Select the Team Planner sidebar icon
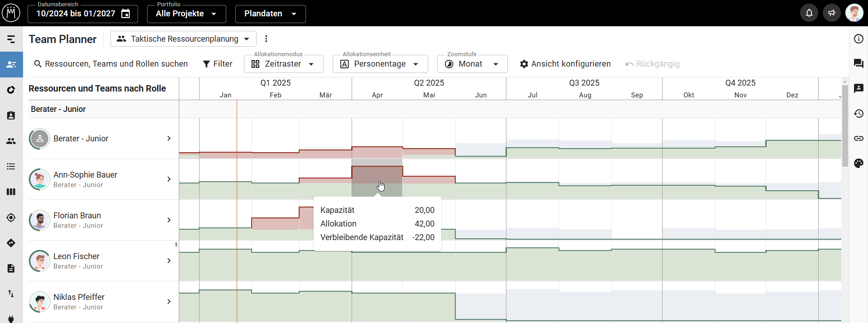Screen dimensions: 868x323 [x=11, y=64]
